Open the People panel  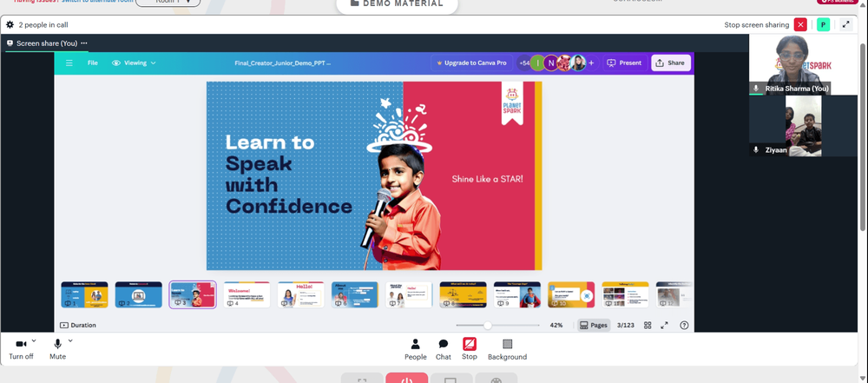[x=415, y=350]
